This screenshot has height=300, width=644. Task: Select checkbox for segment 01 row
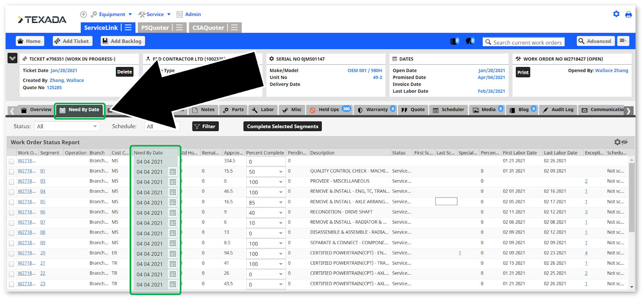(11, 172)
